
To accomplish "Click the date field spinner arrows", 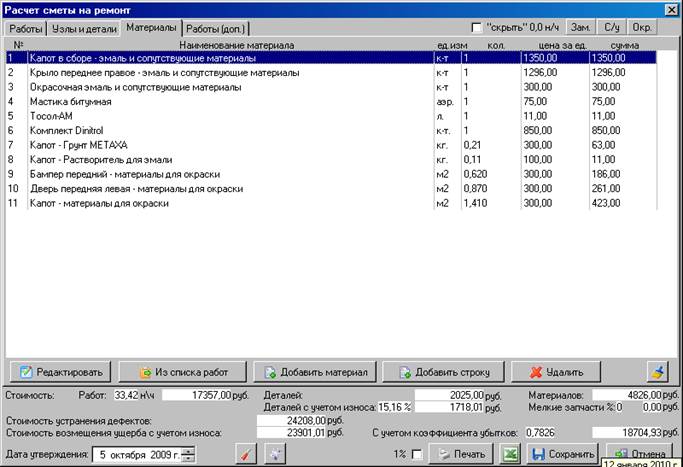I will [189, 455].
